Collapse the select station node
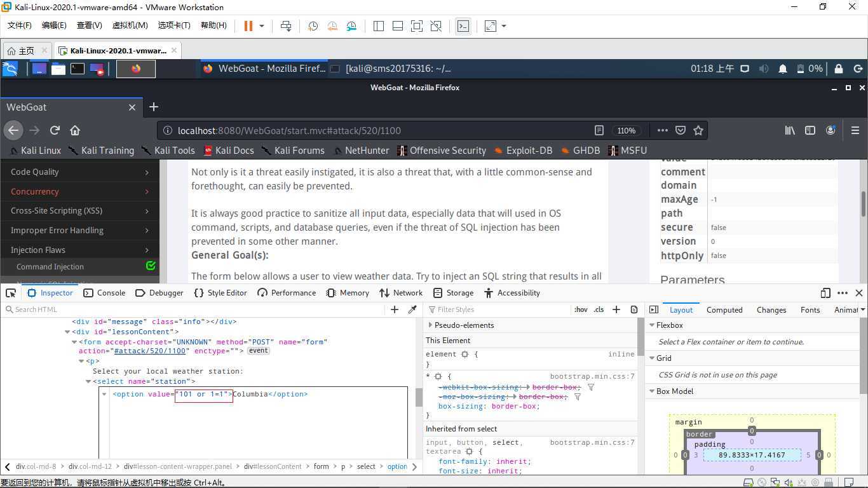 point(88,381)
